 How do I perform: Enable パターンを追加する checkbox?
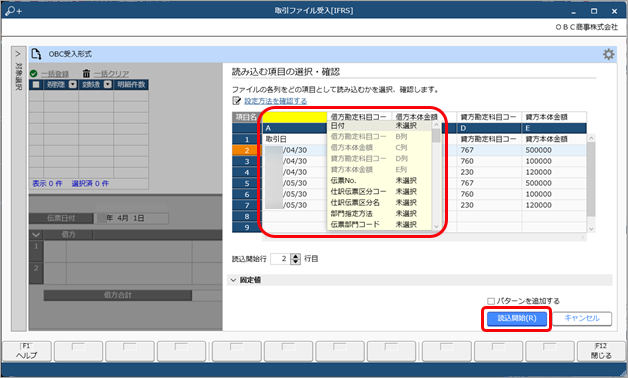(491, 301)
